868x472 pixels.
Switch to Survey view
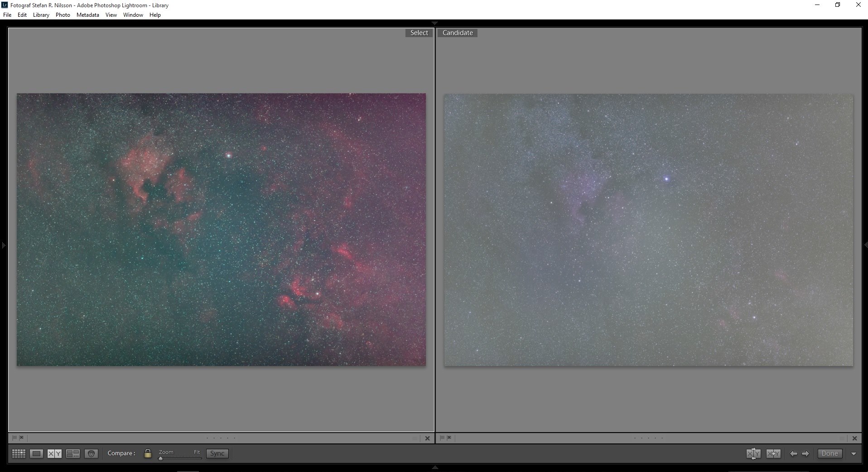coord(72,453)
